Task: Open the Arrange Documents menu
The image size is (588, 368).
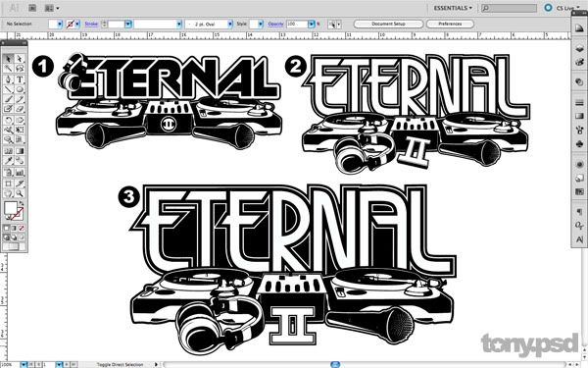Action: tap(52, 8)
